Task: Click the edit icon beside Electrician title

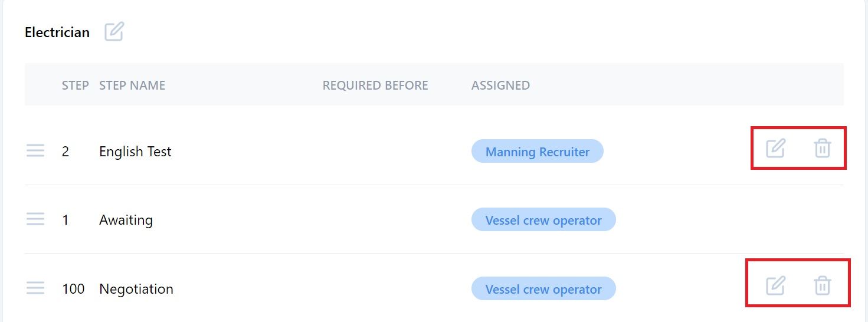Action: point(114,31)
